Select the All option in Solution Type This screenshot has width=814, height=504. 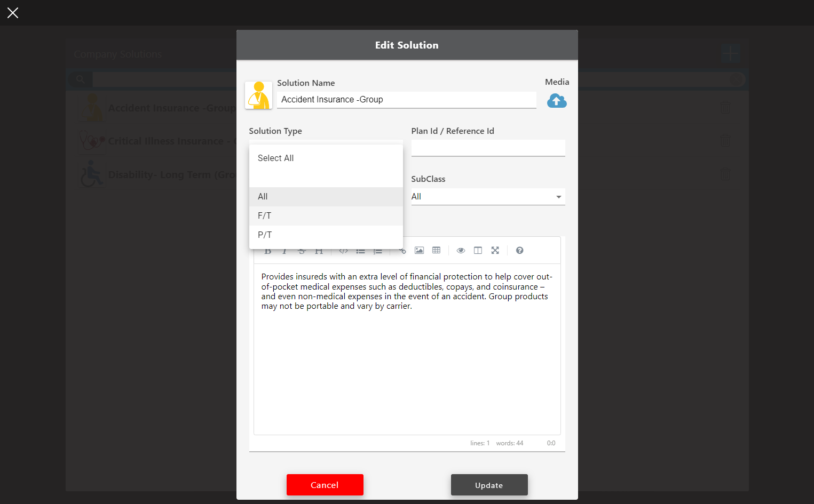326,196
